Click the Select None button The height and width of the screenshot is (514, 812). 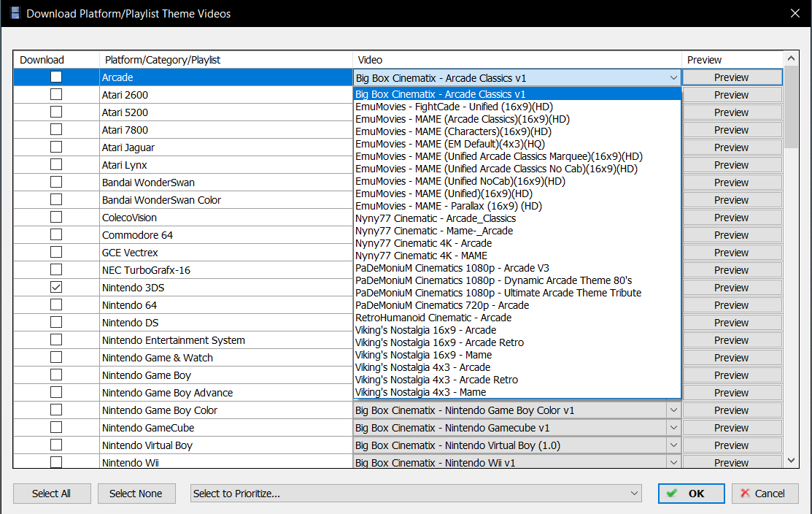click(136, 494)
